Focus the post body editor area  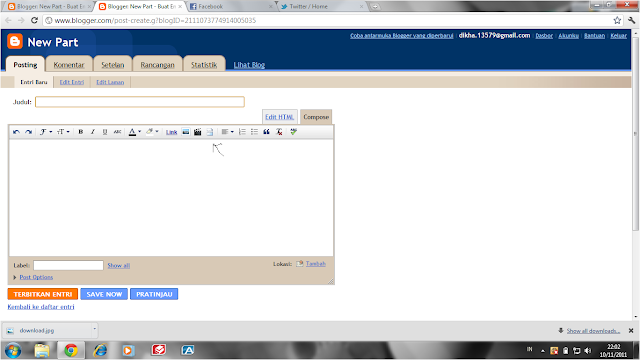tap(171, 198)
